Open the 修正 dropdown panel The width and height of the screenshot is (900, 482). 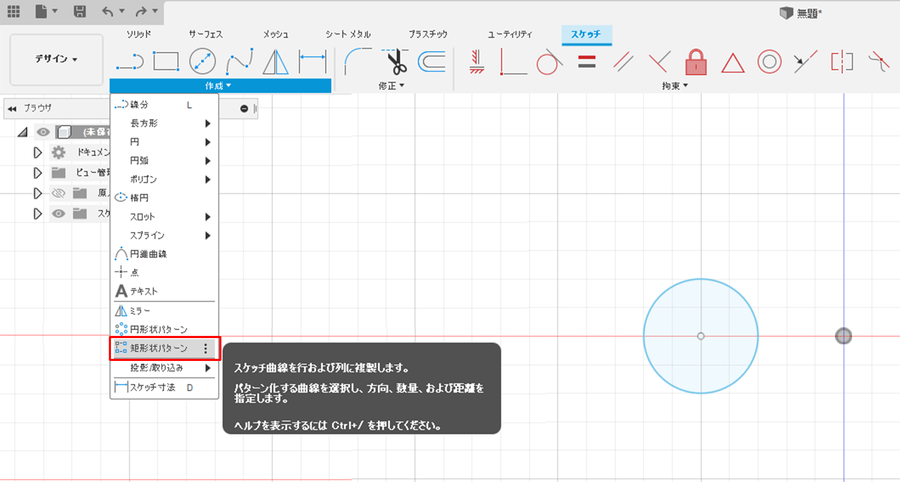[x=391, y=85]
